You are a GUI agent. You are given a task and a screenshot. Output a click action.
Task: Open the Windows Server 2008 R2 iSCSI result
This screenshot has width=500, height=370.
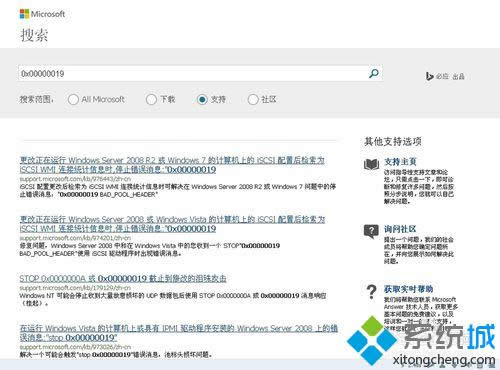(x=172, y=165)
